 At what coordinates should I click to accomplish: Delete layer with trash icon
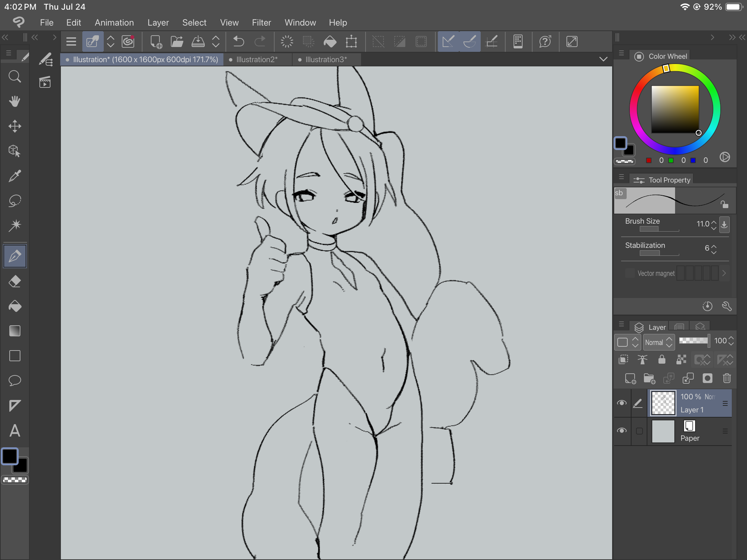coord(727,378)
